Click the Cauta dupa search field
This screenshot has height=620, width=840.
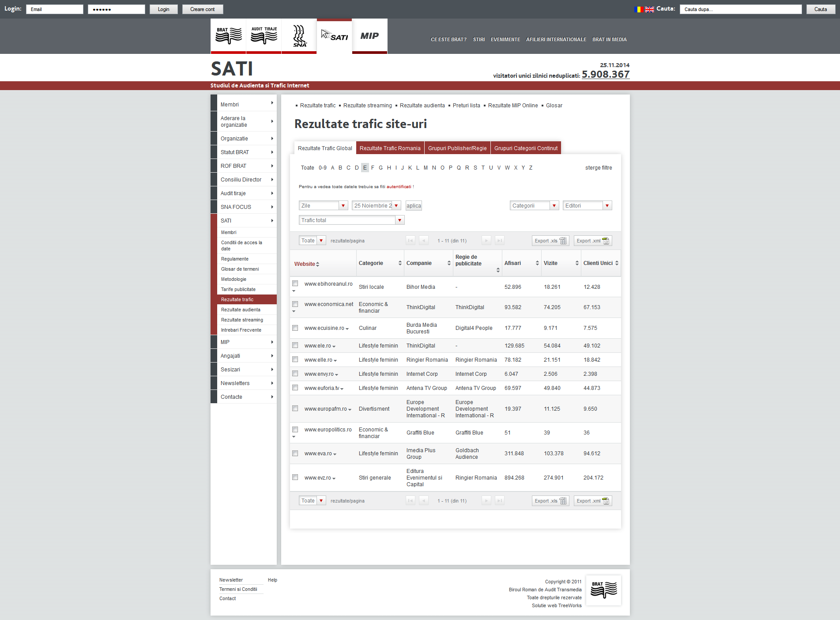tap(741, 9)
